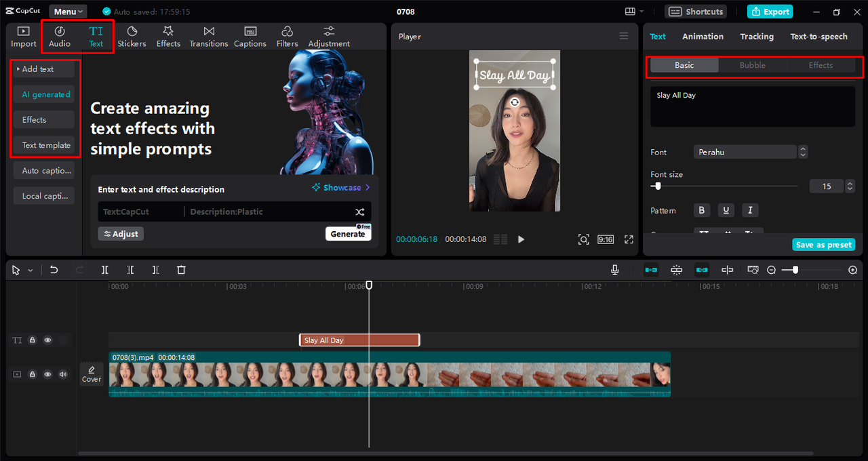This screenshot has height=461, width=868.
Task: Switch to the Tracking tab
Action: point(757,37)
